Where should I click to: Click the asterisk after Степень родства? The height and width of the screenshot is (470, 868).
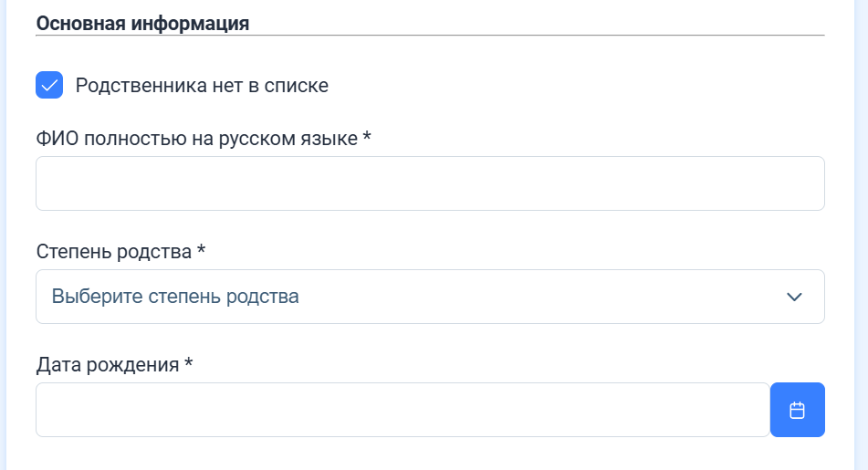pos(201,248)
